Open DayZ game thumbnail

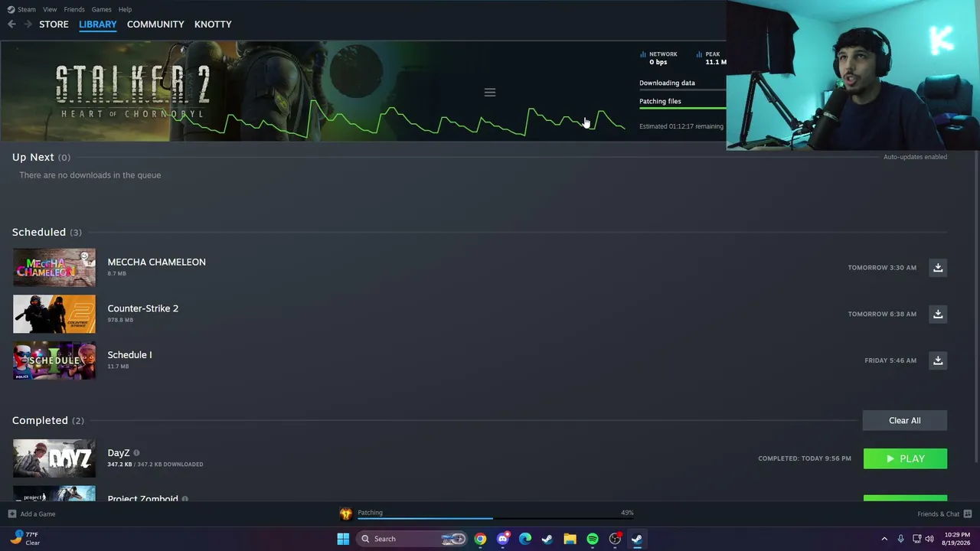[x=54, y=458]
